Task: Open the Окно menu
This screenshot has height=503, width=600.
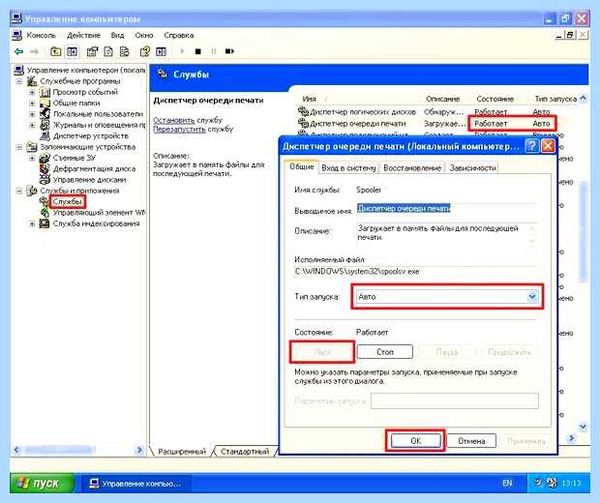Action: pyautogui.click(x=144, y=35)
